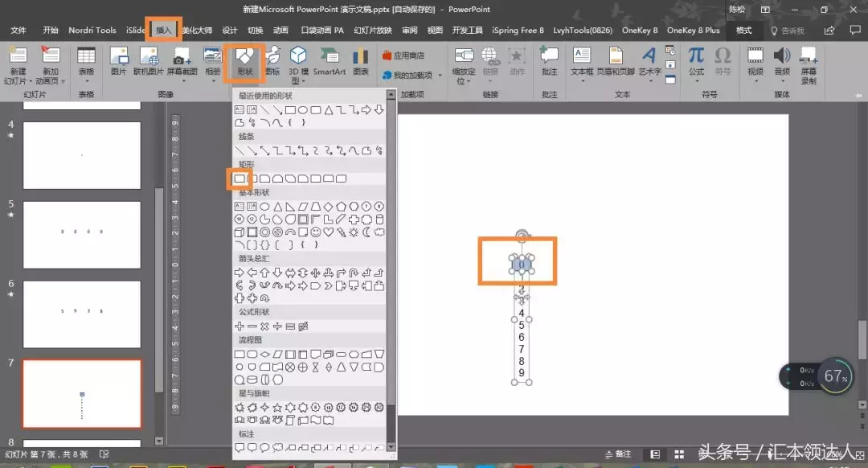Open the 形状 shapes dropdown button

244,63
